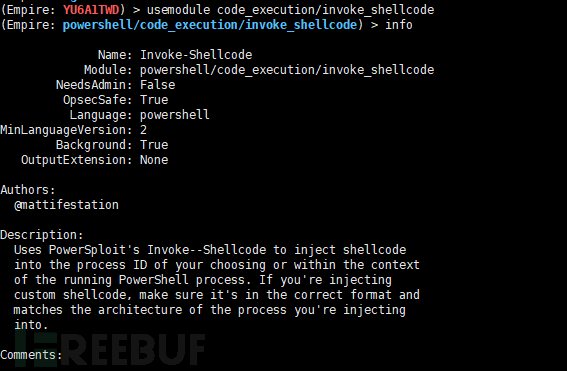Click the Comments heading
The height and width of the screenshot is (371, 567).
click(x=31, y=355)
